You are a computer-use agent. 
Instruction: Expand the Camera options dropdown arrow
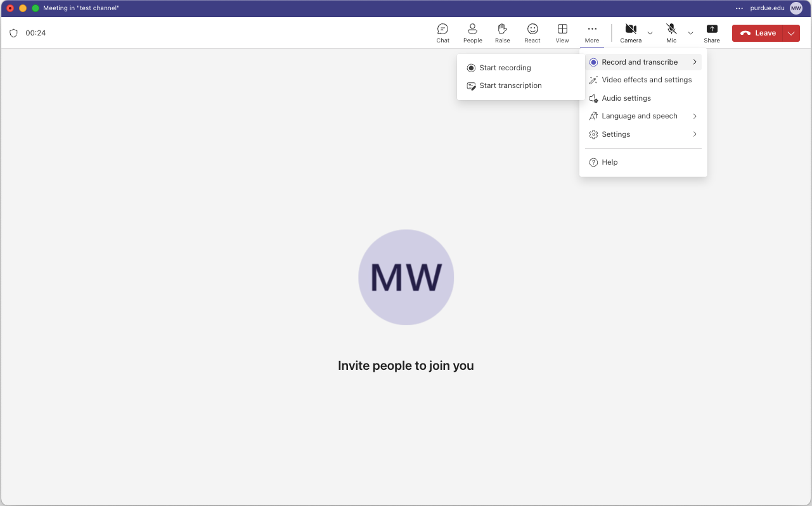[650, 33]
